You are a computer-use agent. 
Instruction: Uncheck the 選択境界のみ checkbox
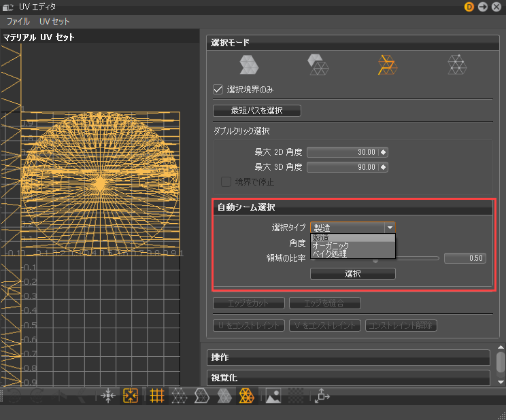[218, 89]
